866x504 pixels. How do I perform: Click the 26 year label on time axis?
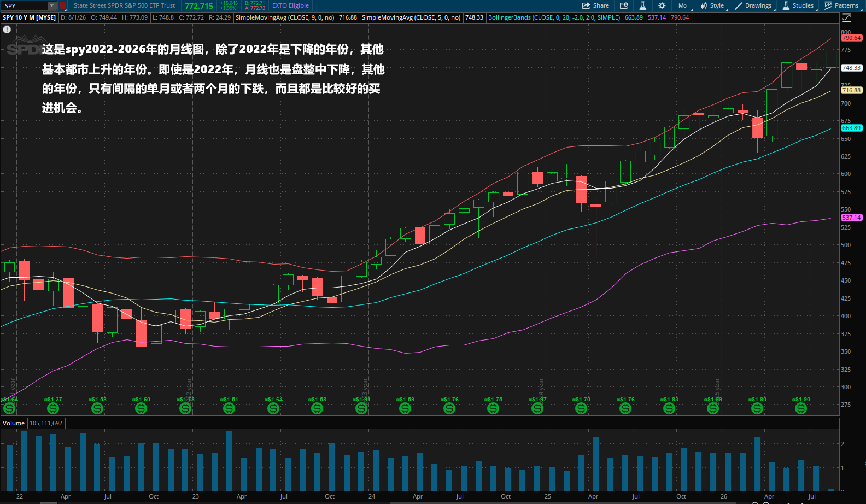tap(724, 496)
